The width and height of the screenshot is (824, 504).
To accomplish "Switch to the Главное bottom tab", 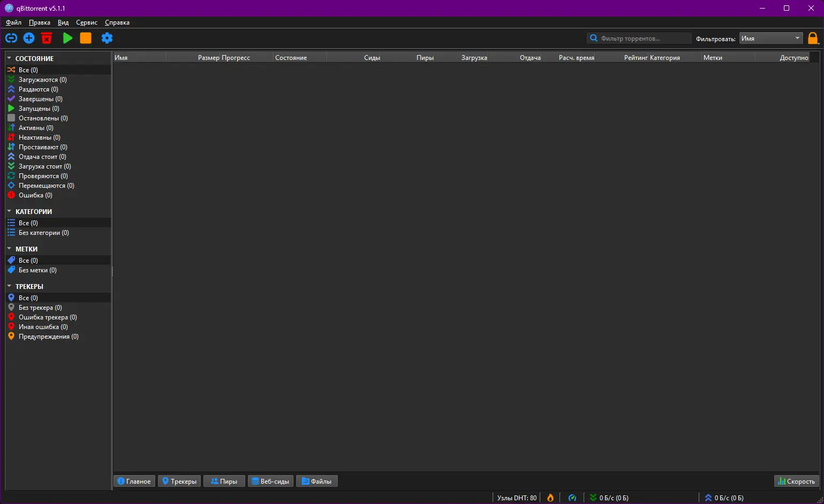I will point(134,482).
